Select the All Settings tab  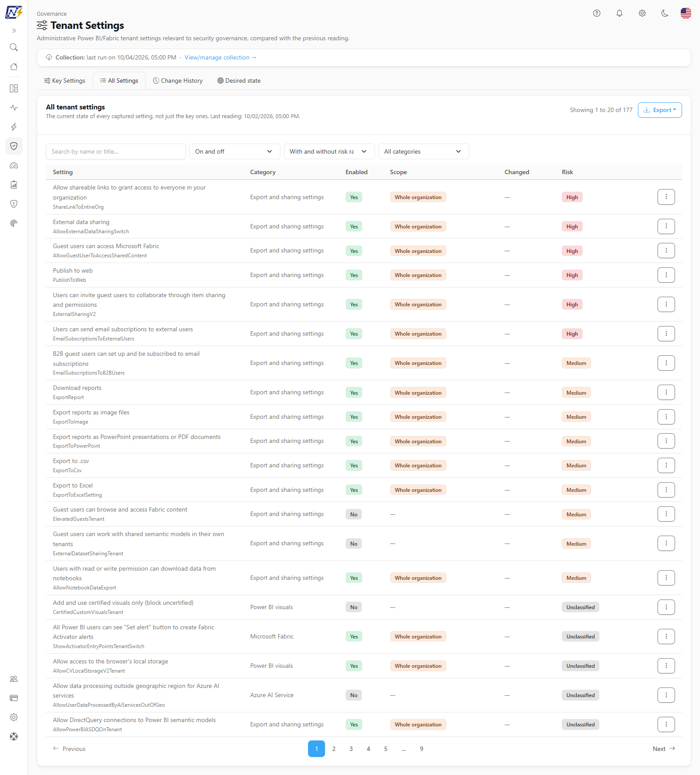click(x=119, y=81)
